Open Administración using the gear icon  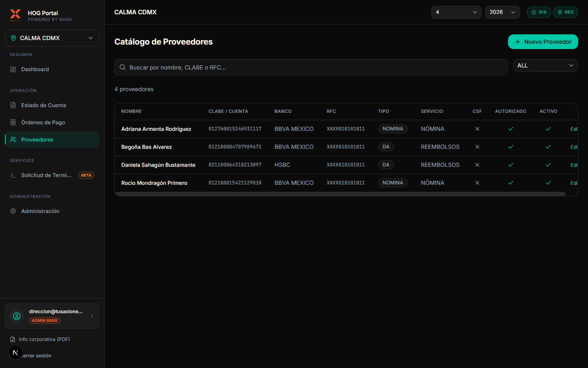click(13, 211)
